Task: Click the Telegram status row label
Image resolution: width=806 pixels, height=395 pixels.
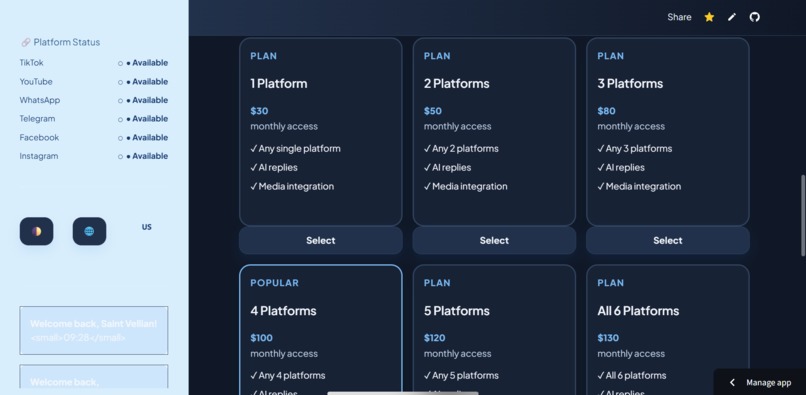Action: pos(37,118)
